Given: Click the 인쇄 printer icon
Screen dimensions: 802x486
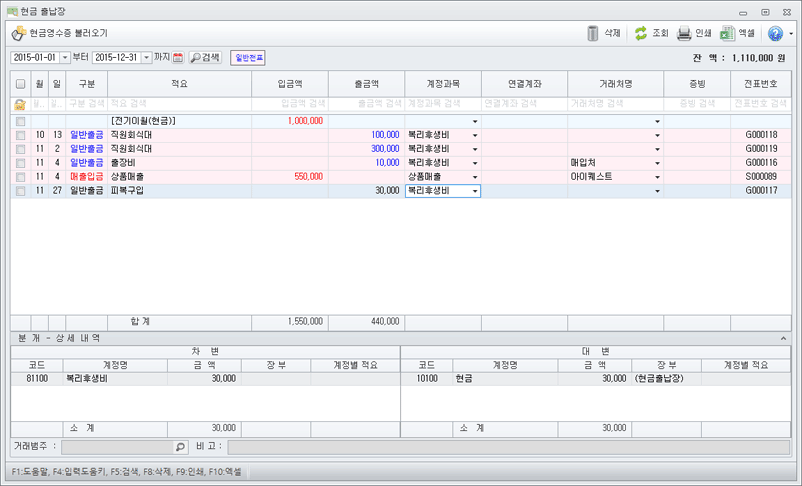Looking at the screenshot, I should click(684, 33).
